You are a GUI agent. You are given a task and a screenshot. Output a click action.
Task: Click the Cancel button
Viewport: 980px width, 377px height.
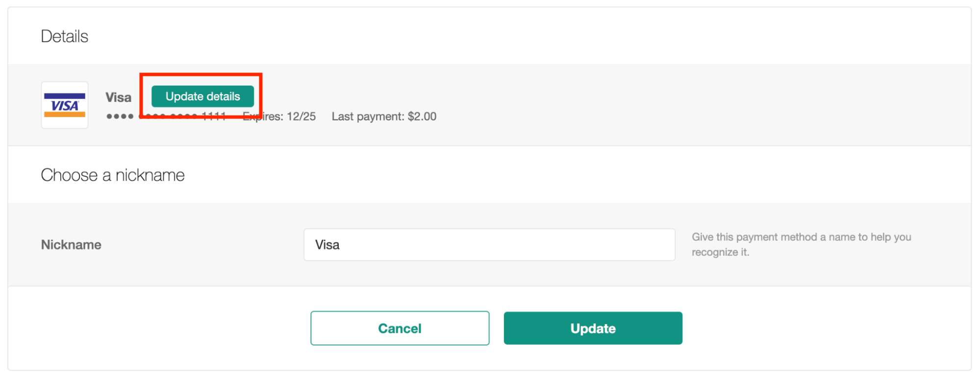[x=399, y=328]
